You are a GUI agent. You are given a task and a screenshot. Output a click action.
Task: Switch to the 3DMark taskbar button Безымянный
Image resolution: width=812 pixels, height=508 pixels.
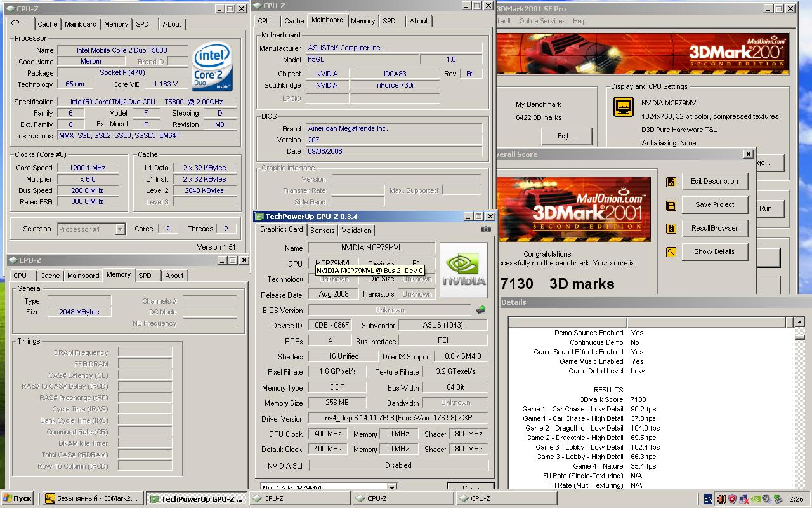92,498
